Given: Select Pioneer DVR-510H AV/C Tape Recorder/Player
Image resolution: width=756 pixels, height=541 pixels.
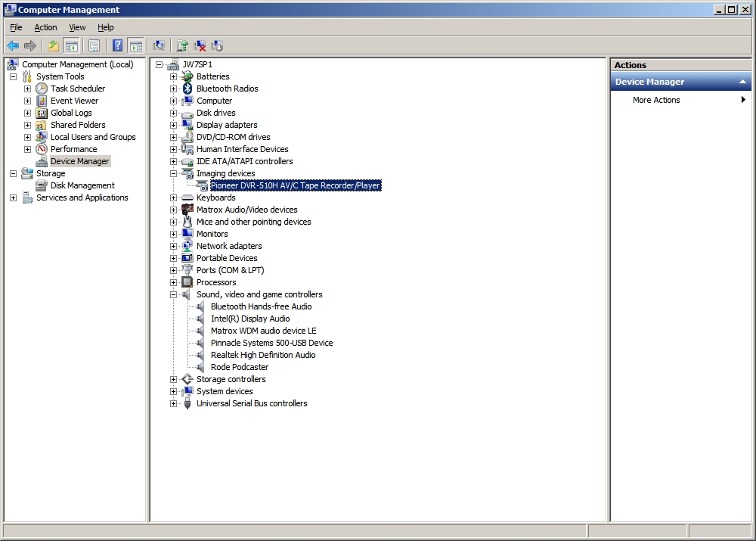Looking at the screenshot, I should (296, 185).
